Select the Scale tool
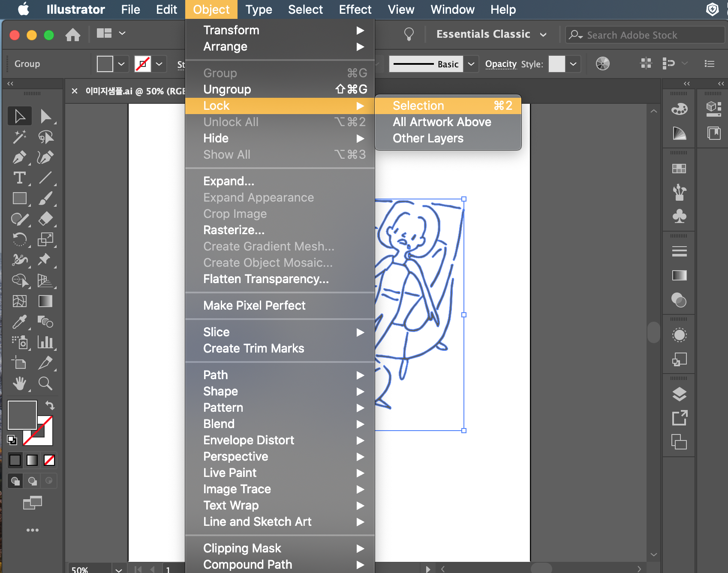Viewport: 728px width, 573px height. (x=45, y=239)
